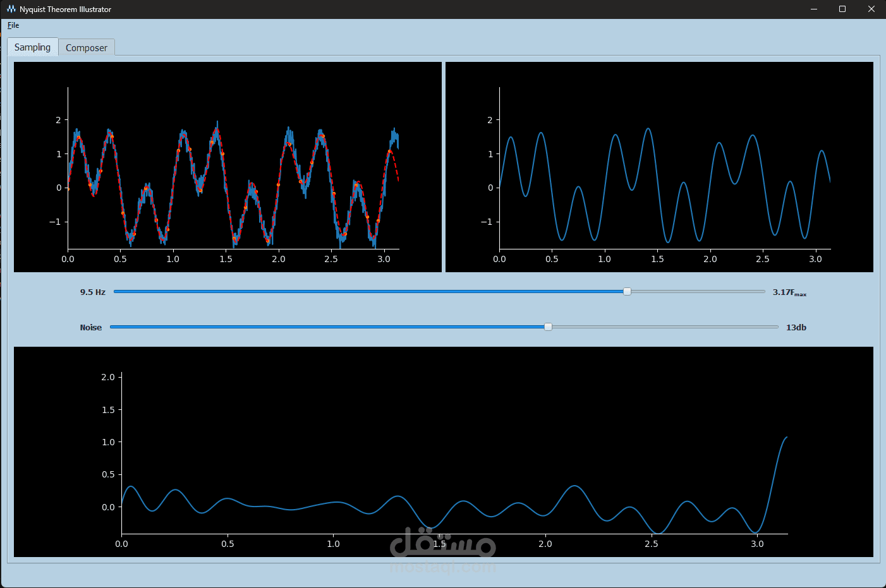The height and width of the screenshot is (588, 886).
Task: Click the Nyquist Theorem Illustrator app icon
Action: click(x=11, y=9)
